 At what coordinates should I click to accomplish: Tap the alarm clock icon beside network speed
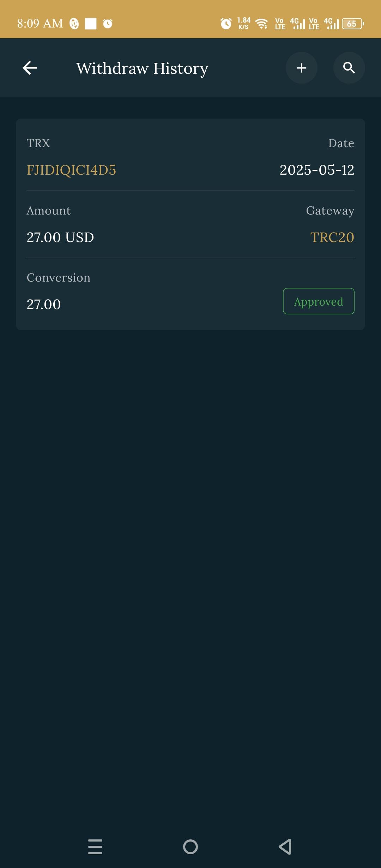[226, 24]
